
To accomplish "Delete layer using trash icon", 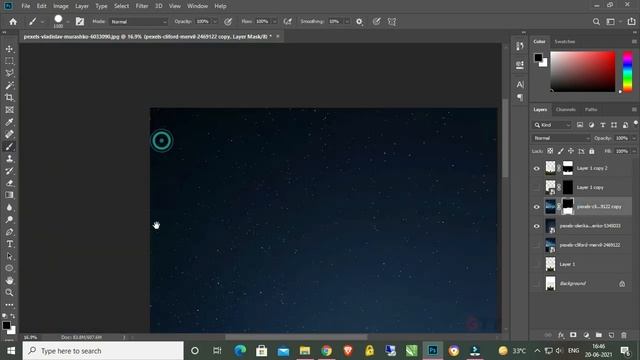I will pos(624,335).
